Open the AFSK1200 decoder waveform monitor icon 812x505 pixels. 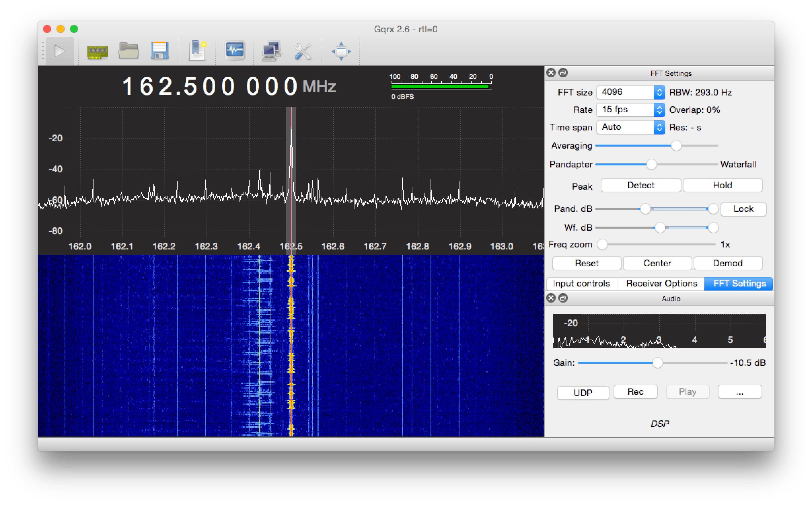pos(234,51)
